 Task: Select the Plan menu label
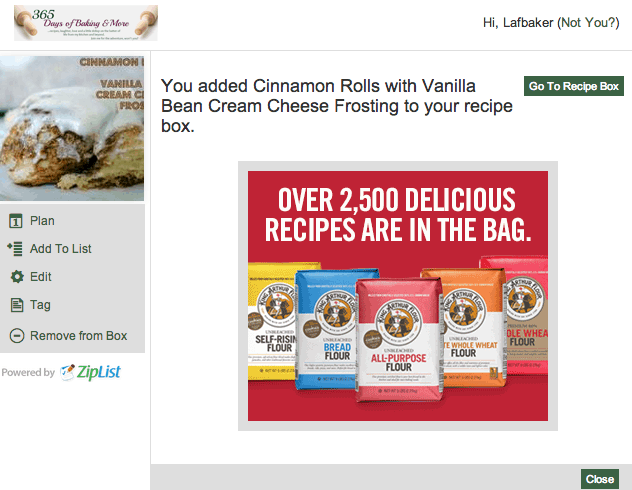42,221
